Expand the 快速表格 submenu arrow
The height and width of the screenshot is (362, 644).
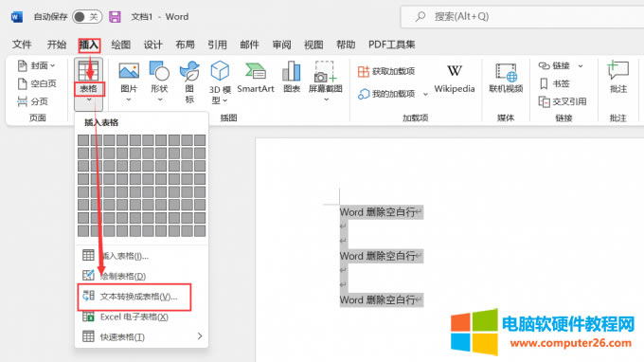tap(200, 336)
